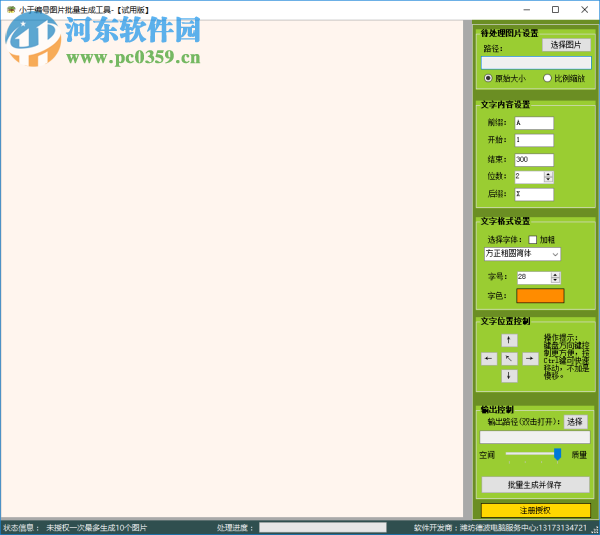Click the up arrow position button

[x=509, y=340]
